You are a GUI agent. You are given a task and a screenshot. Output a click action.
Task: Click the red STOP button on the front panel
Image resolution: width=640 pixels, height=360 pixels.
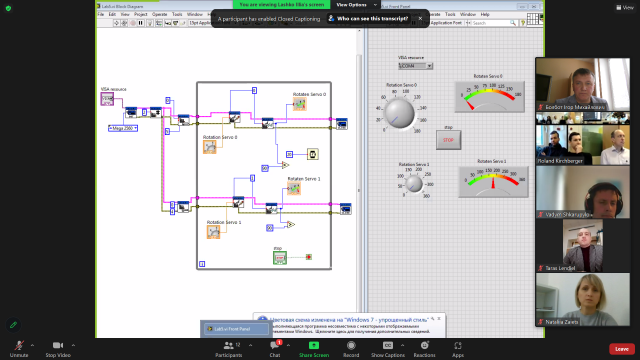[448, 140]
